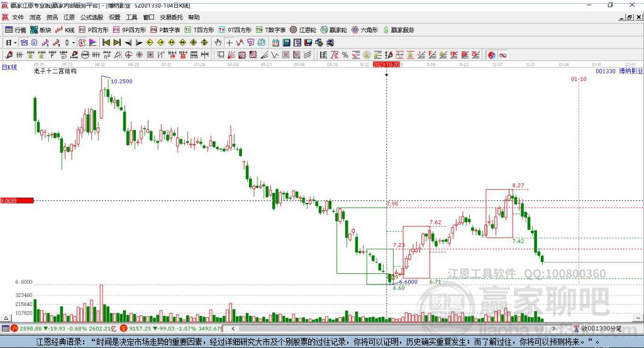Open the P数字表 number table
Image resolution: width=644 pixels, height=348 pixels.
pos(165,30)
